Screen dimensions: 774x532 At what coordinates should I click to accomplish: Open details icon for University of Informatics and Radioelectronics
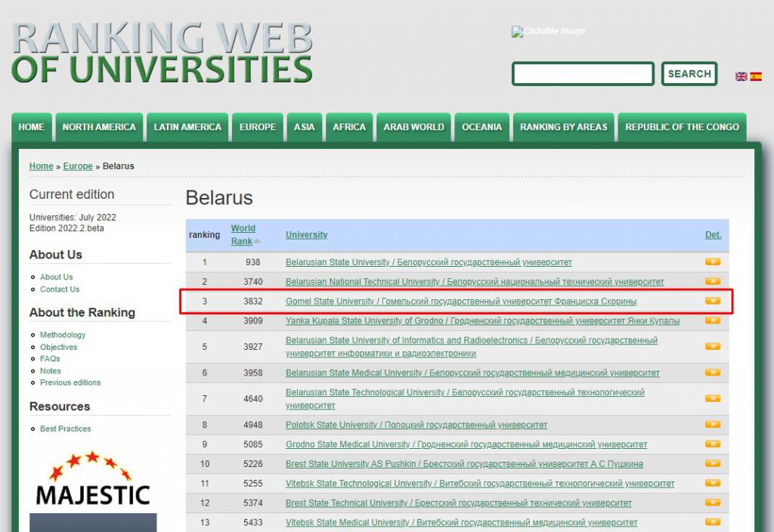712,346
